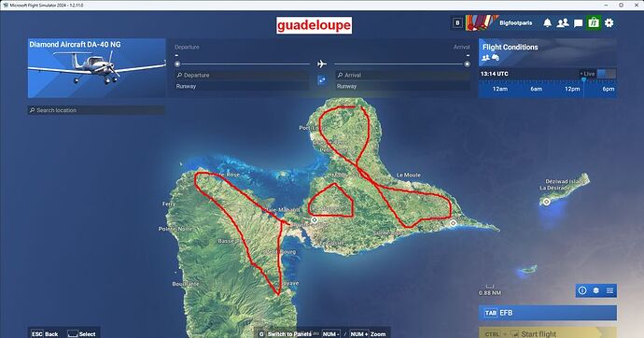Open the green Marketplace bag icon
Screen dimensions: 644x338
[x=594, y=23]
